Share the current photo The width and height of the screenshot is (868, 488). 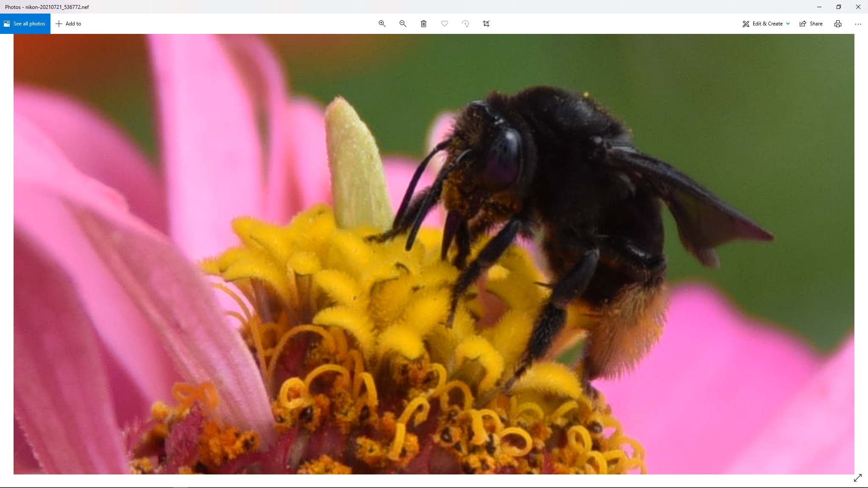tap(811, 24)
